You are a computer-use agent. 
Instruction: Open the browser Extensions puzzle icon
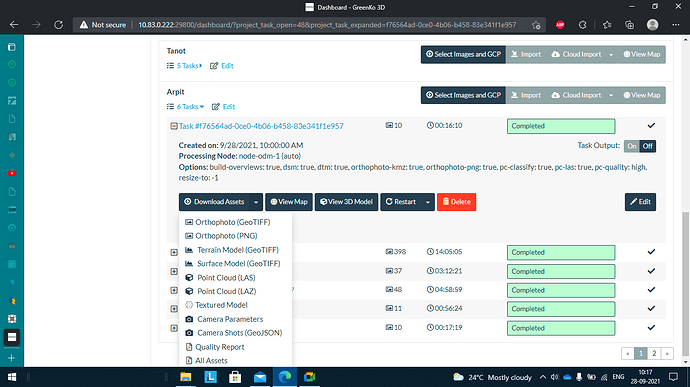(583, 25)
